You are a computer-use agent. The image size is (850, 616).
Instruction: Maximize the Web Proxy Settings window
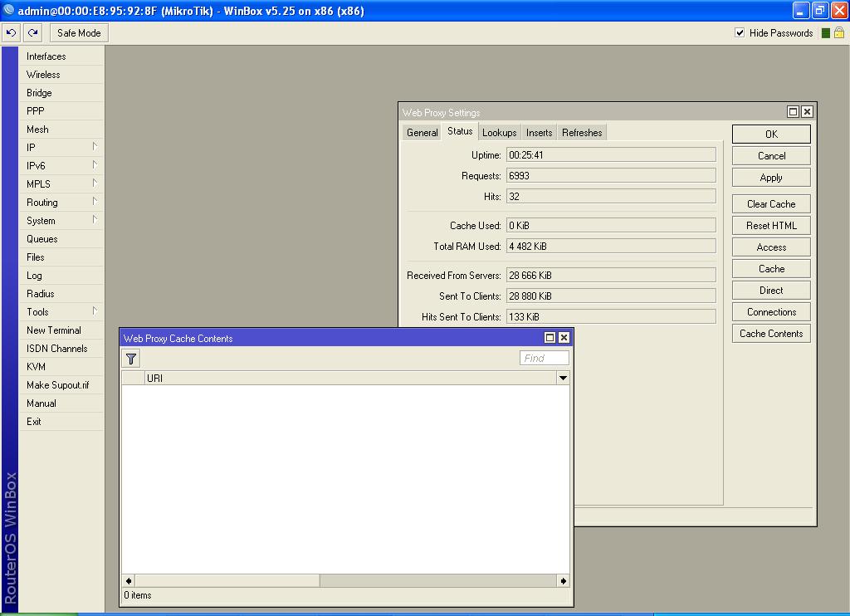pyautogui.click(x=793, y=112)
